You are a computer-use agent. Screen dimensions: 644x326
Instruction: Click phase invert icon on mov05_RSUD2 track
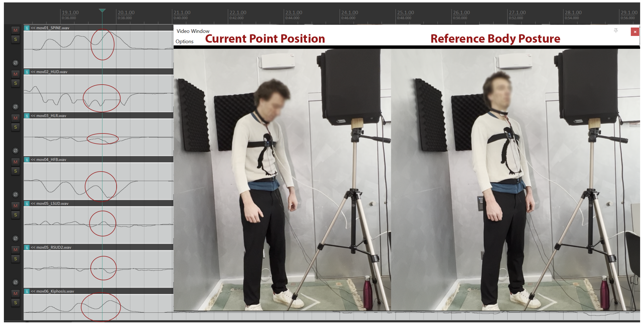(x=16, y=282)
